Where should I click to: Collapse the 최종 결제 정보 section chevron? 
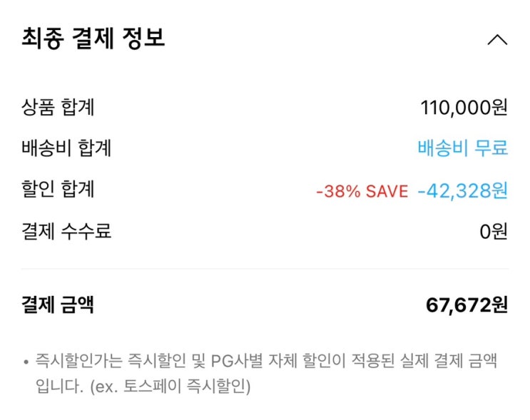(x=497, y=40)
